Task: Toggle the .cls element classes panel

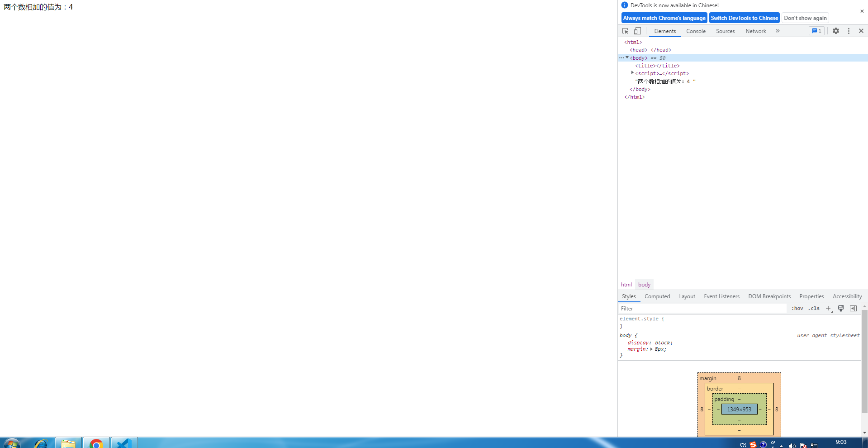Action: [814, 309]
